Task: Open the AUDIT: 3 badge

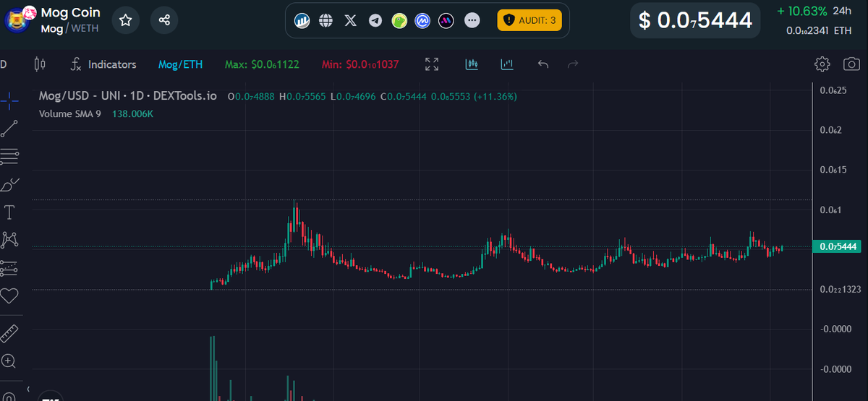Action: pos(529,20)
